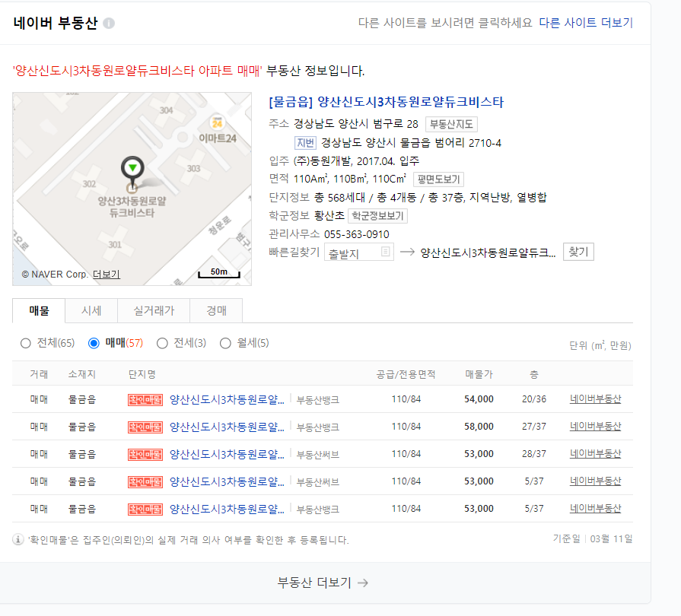681x616 pixels.
Task: Click the price 58,000
Action: (x=479, y=427)
